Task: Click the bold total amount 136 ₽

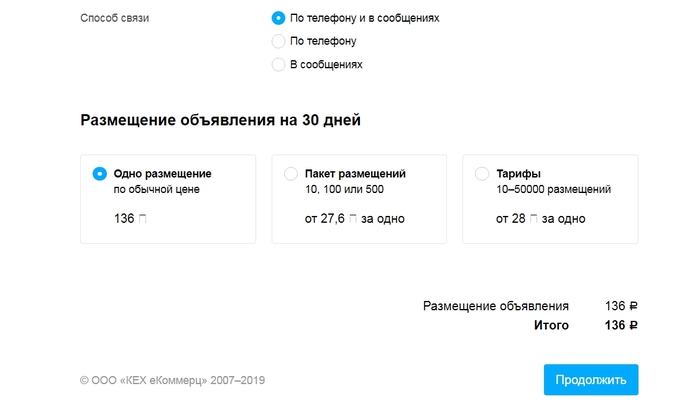Action: tap(621, 325)
